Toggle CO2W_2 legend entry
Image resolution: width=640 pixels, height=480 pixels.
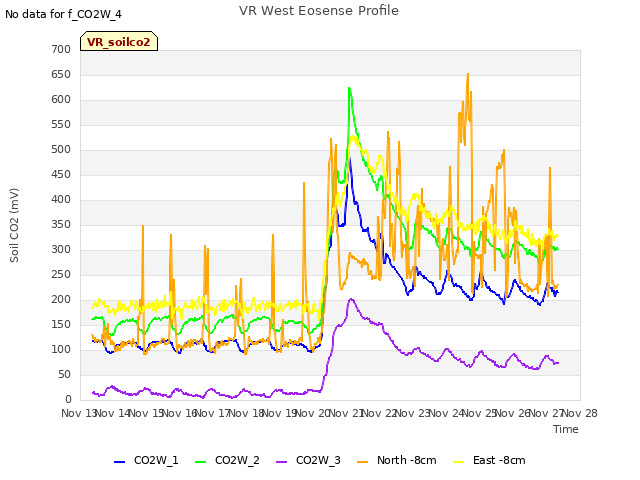click(227, 460)
